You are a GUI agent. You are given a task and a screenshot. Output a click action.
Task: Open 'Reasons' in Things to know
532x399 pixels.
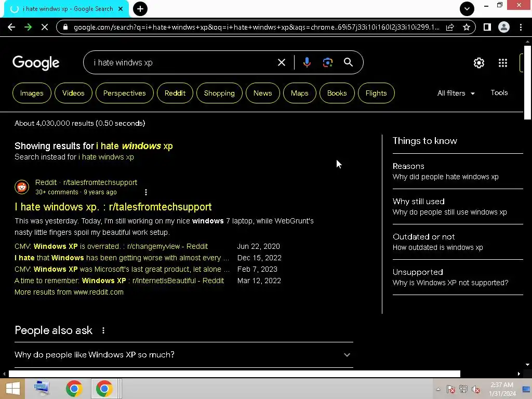(458, 171)
